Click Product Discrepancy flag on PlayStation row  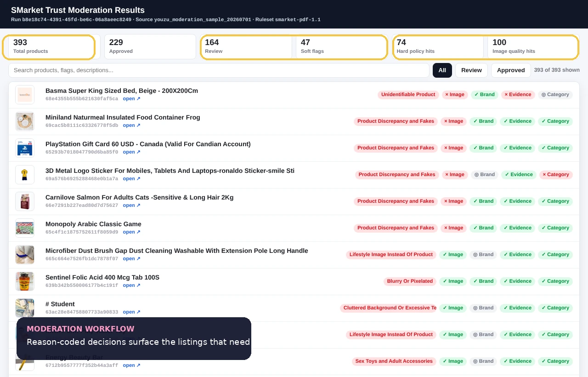(x=396, y=148)
